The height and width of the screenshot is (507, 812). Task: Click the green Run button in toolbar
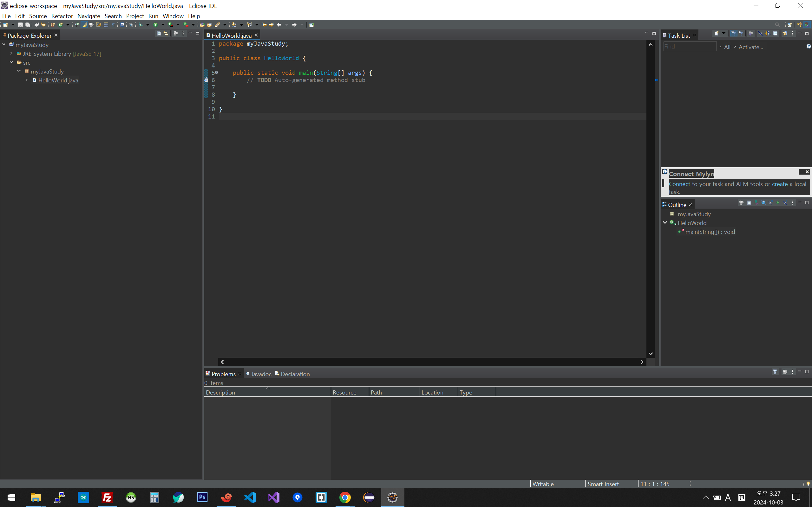click(x=155, y=25)
